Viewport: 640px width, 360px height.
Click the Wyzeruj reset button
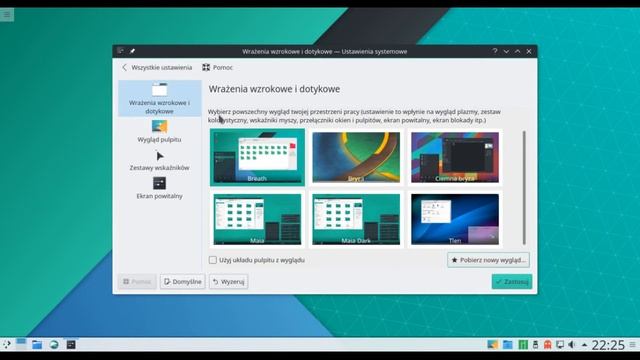(x=229, y=282)
